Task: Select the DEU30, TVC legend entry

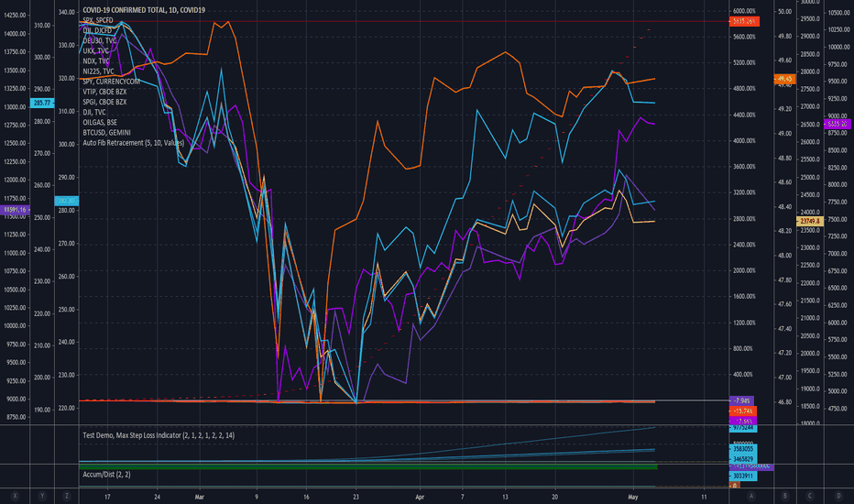Action: (x=100, y=41)
